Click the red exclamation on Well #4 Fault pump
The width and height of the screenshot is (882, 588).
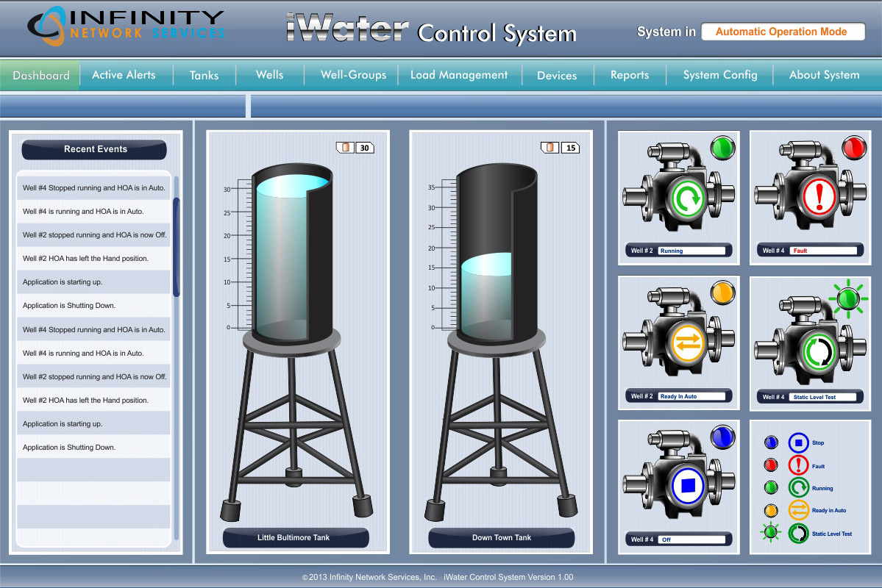(819, 197)
